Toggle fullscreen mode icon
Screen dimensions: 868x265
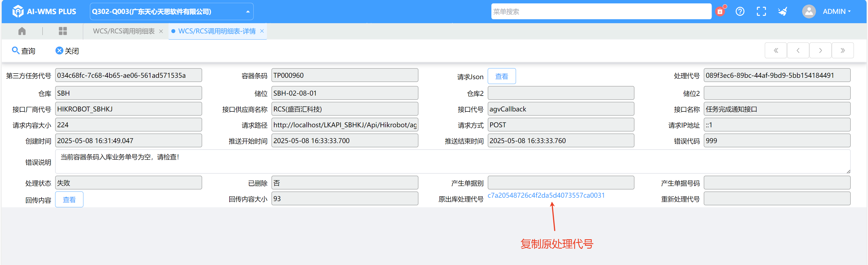click(x=761, y=12)
